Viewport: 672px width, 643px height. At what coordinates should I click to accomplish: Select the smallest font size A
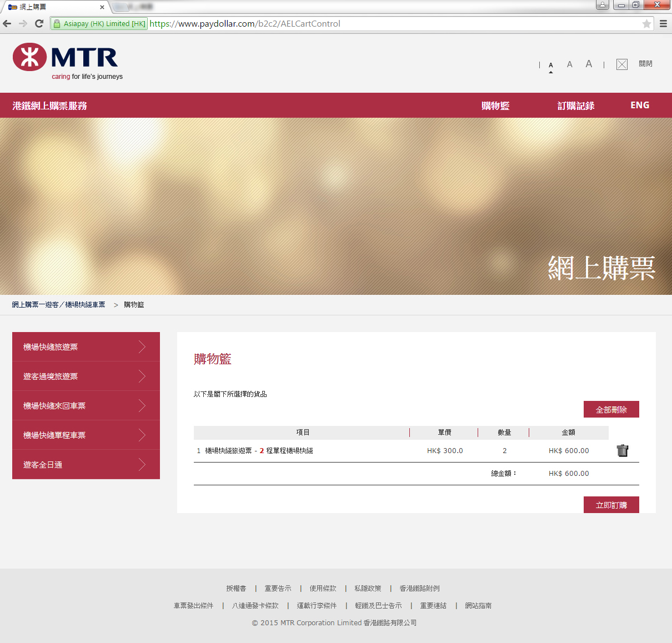click(551, 66)
